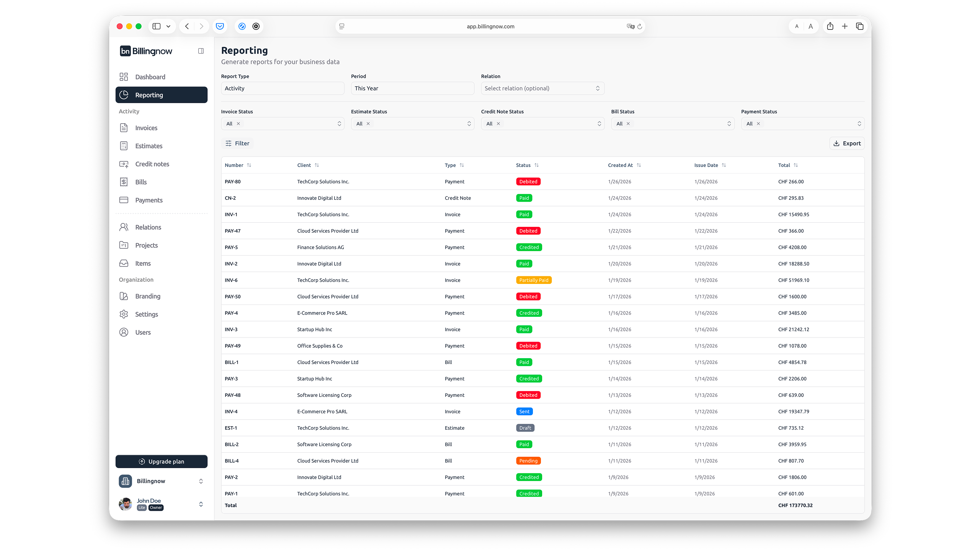Select Relations in the sidebar menu
Viewport: 980px width, 551px height.
148,227
